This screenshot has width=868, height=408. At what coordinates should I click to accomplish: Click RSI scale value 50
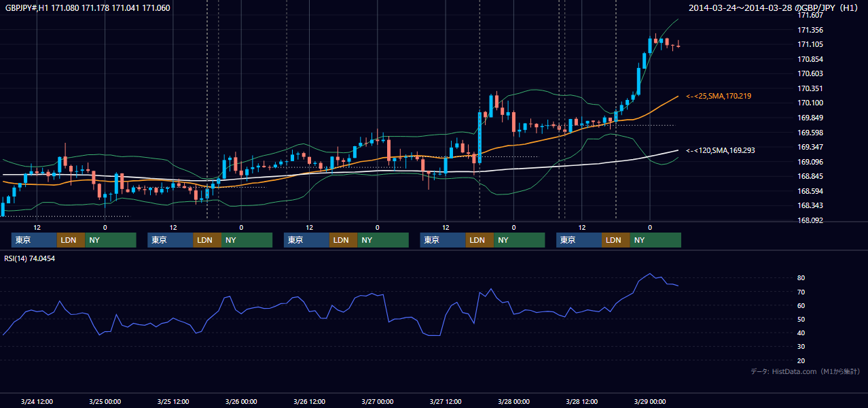801,319
